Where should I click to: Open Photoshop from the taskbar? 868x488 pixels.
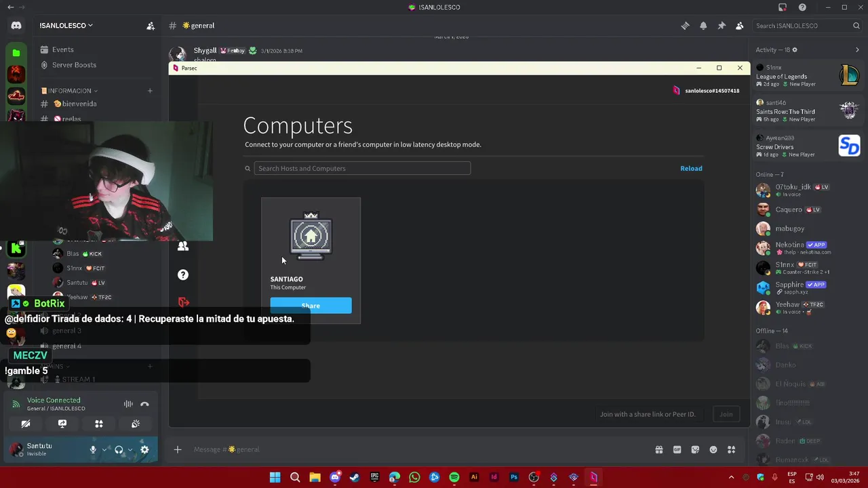pyautogui.click(x=514, y=477)
